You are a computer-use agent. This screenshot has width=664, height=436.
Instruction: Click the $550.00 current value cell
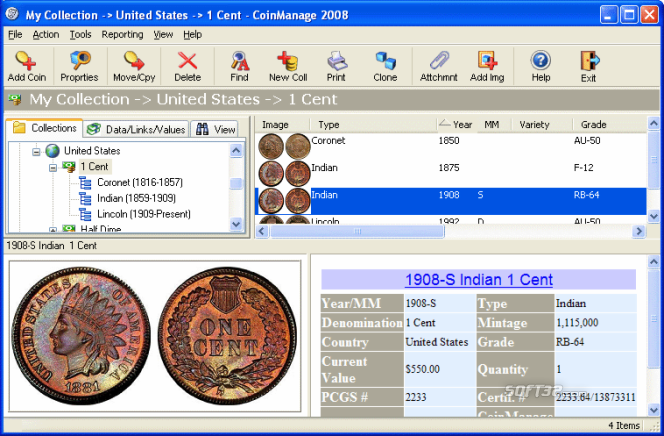[x=440, y=370]
